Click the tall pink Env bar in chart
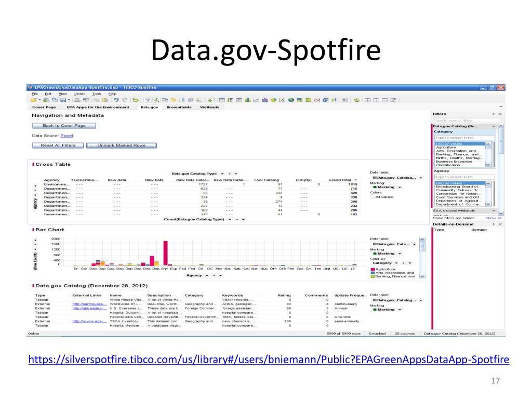 point(165,253)
